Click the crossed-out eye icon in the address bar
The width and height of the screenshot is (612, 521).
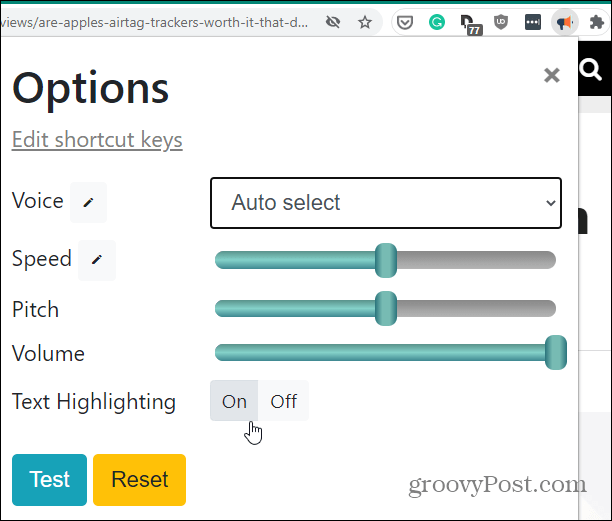(333, 23)
